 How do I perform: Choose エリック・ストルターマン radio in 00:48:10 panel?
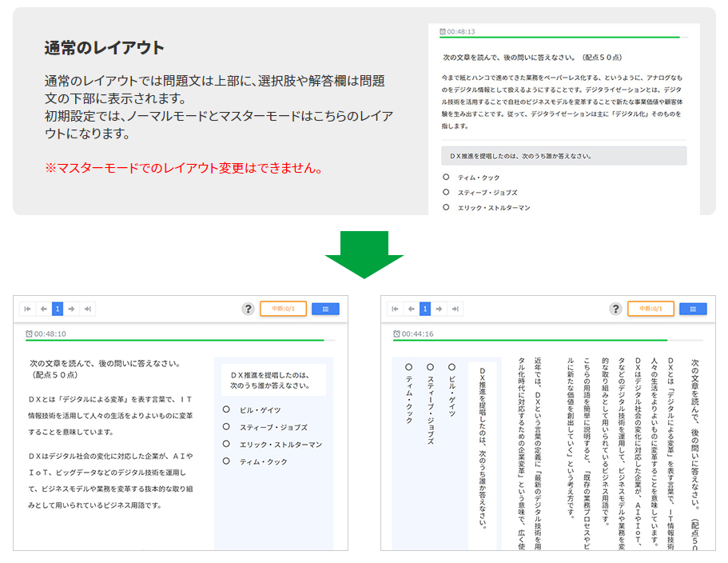point(227,444)
